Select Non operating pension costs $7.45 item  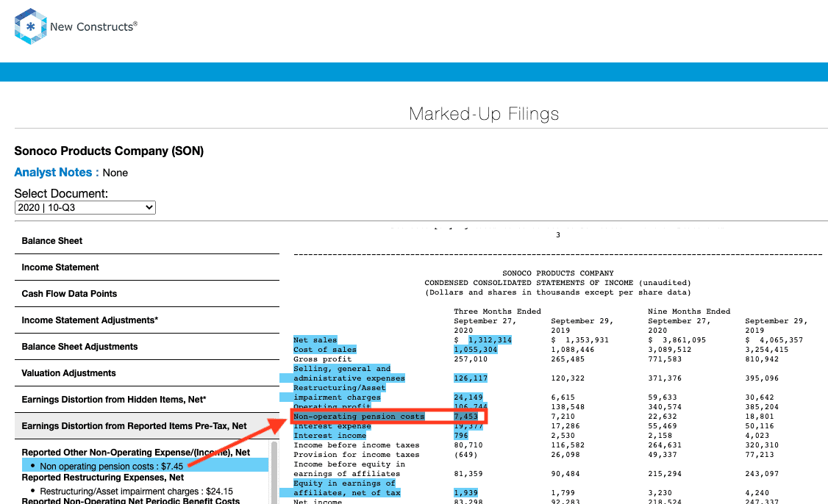[145, 466]
